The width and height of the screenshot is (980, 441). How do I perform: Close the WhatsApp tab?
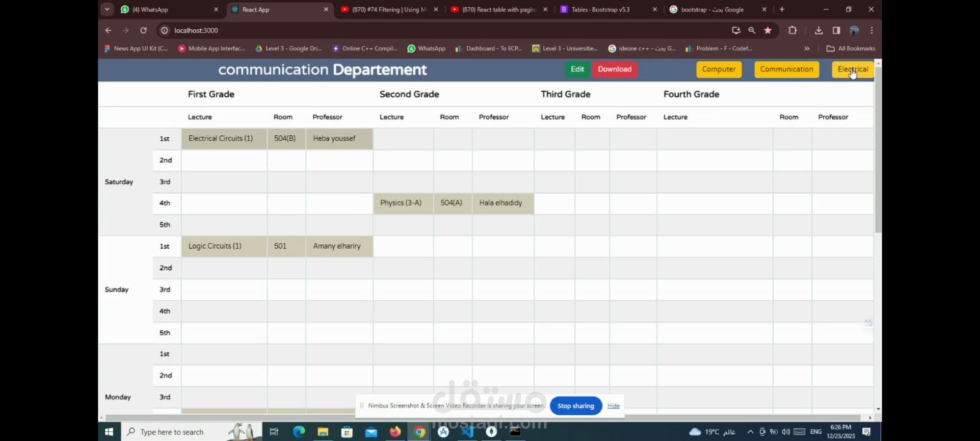coord(216,9)
